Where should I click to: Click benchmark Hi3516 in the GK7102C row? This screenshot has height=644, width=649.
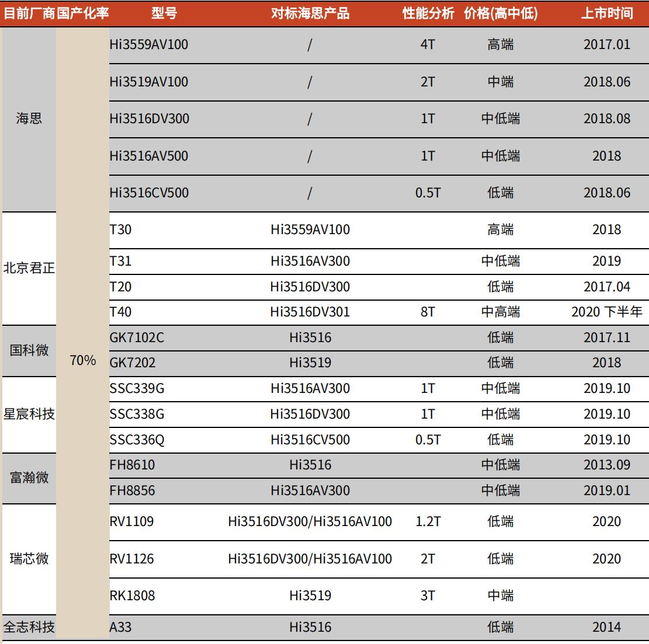tap(310, 337)
